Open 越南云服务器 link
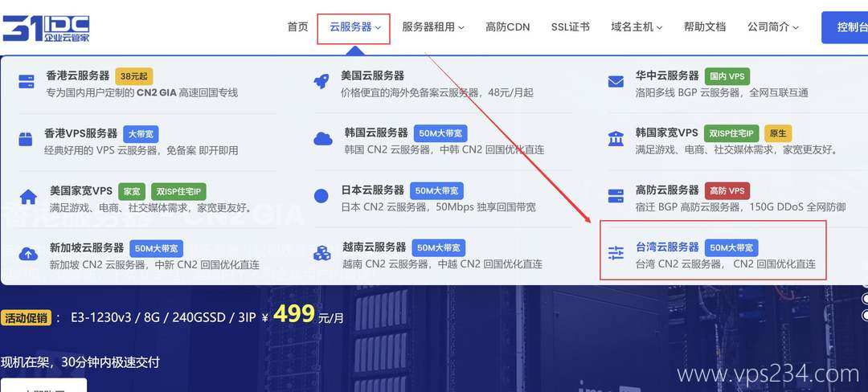Image resolution: width=868 pixels, height=392 pixels. [x=375, y=247]
